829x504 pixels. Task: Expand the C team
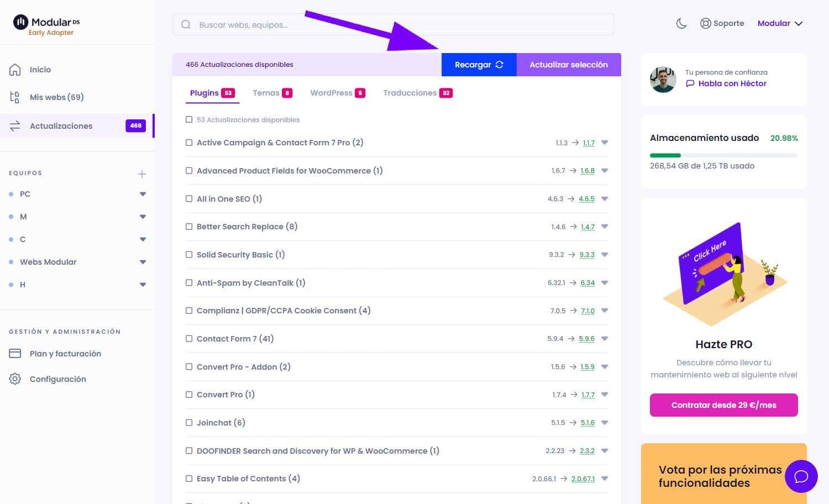pos(143,239)
